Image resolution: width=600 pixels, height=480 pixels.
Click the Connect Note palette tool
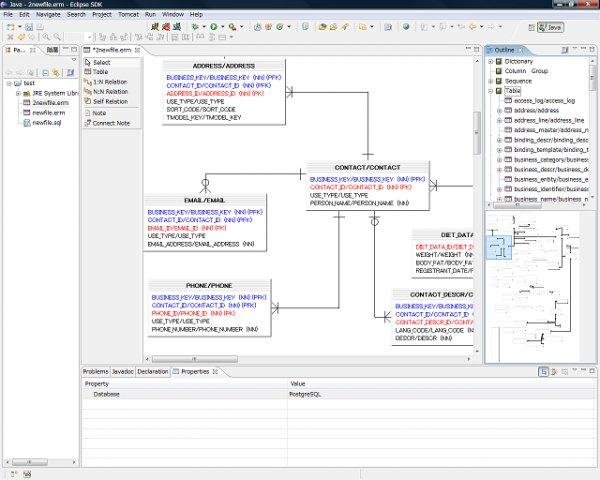[111, 123]
